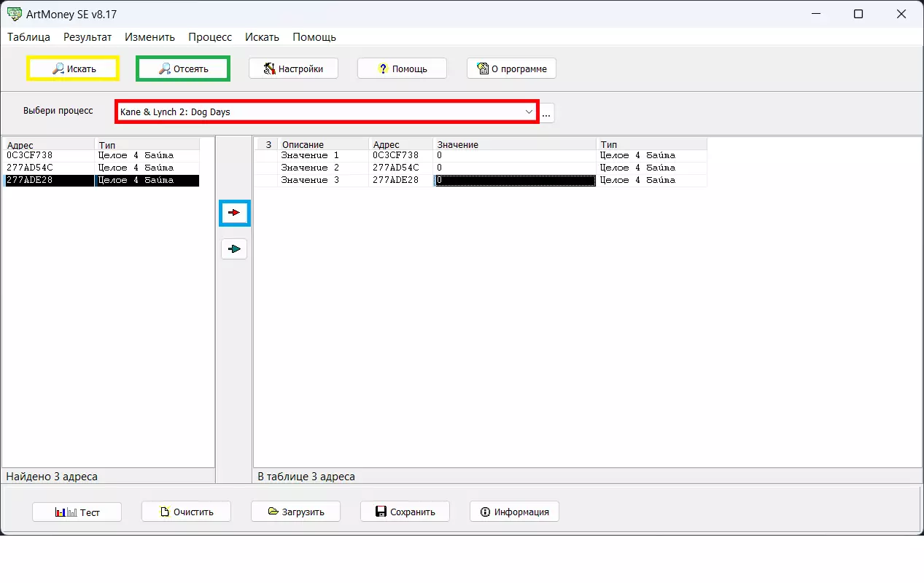Click the count column header labeled 3

(266, 144)
